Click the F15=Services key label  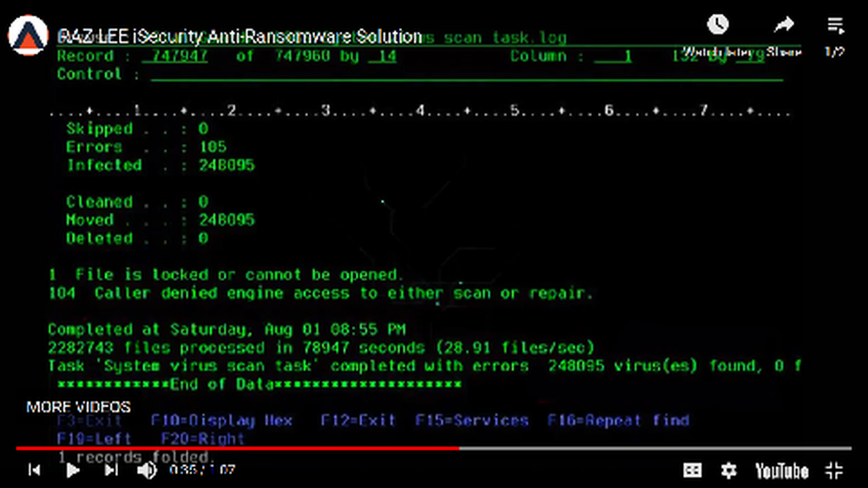[x=471, y=420]
